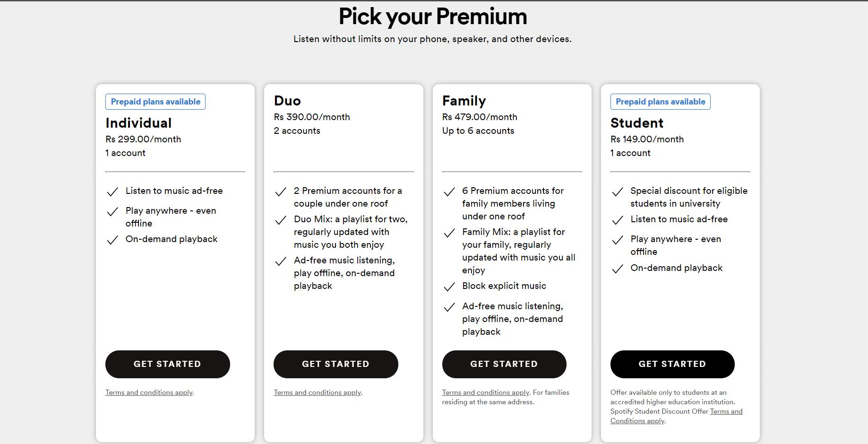Image resolution: width=868 pixels, height=444 pixels.
Task: Open Individual plan terms and conditions link
Action: tap(149, 392)
